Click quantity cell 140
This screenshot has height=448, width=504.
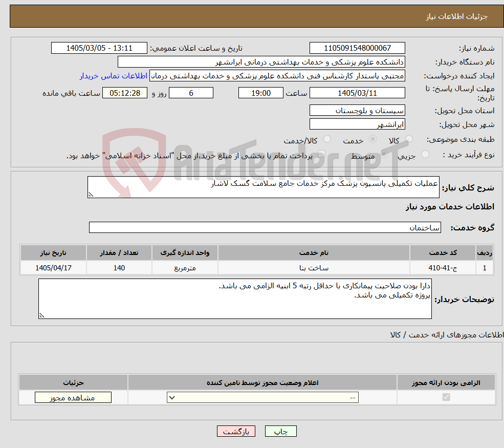coord(119,268)
